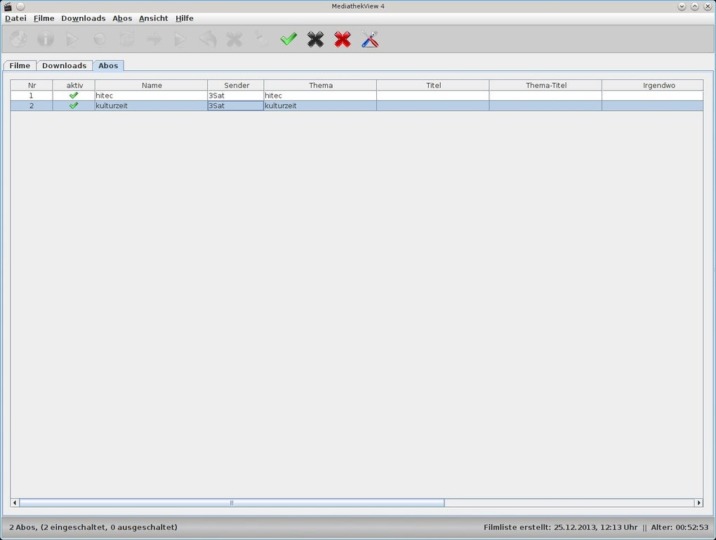Click the edit-subscription tools icon
Viewport: 716px width, 540px height.
tap(370, 39)
